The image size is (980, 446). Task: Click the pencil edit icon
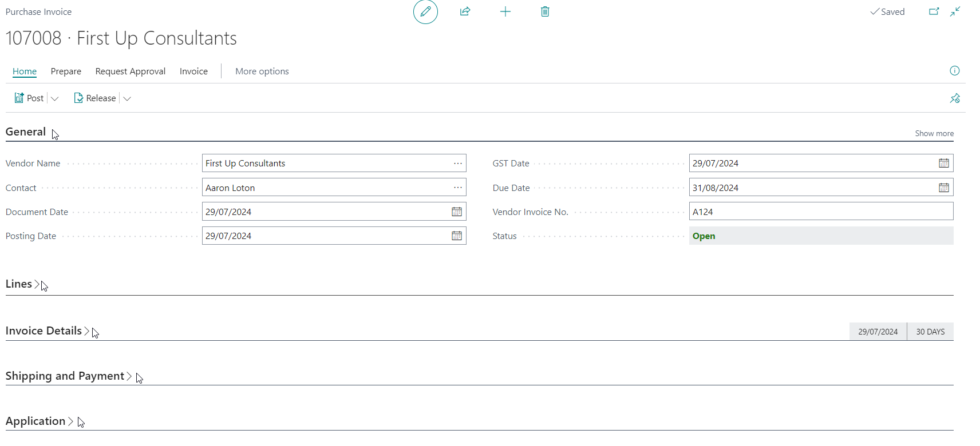(425, 12)
